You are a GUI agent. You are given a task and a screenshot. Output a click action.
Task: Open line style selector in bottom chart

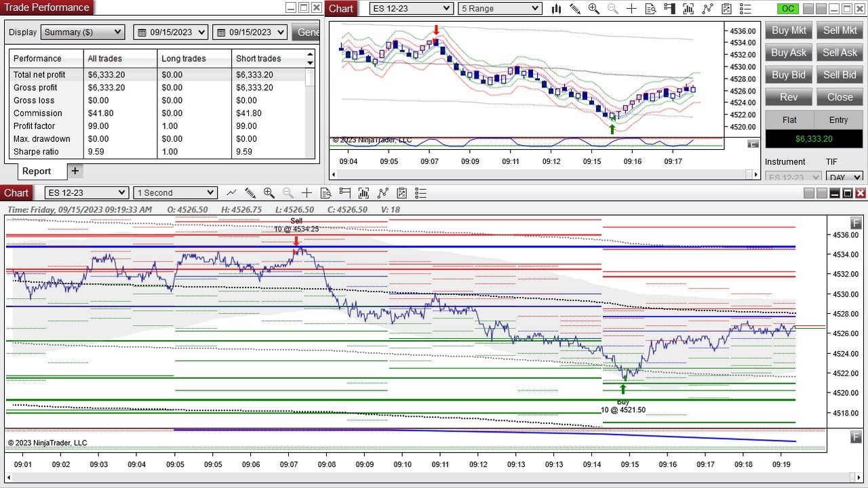pos(231,193)
